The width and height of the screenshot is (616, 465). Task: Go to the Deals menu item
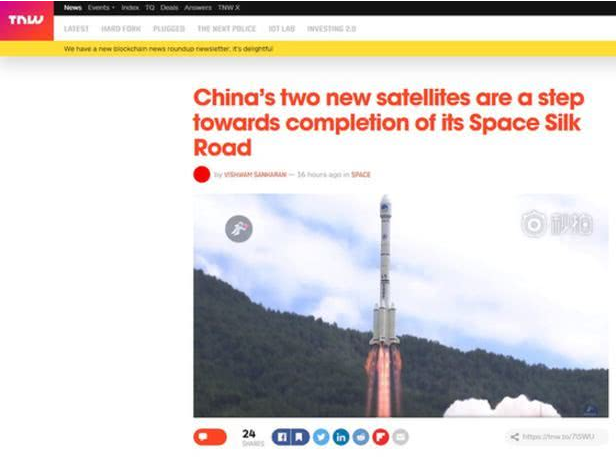coord(169,7)
